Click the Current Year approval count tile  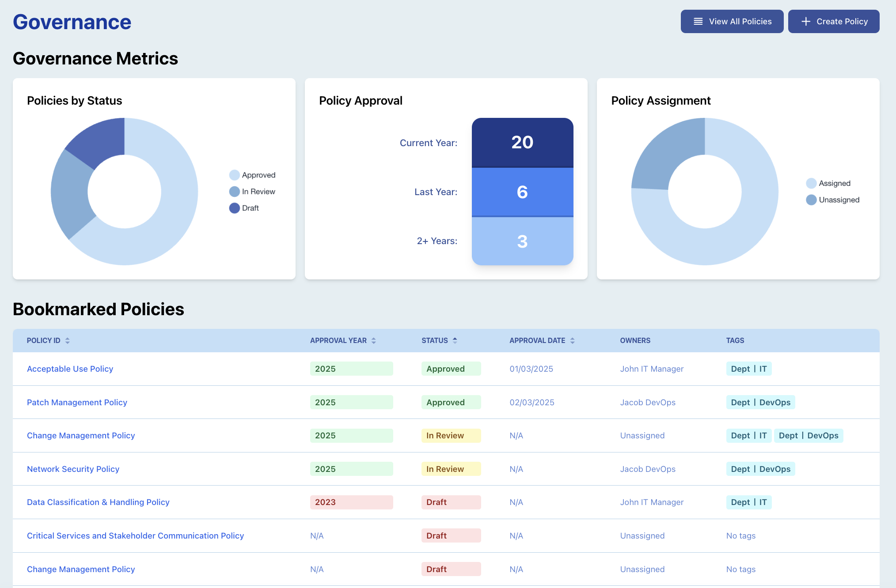[522, 142]
